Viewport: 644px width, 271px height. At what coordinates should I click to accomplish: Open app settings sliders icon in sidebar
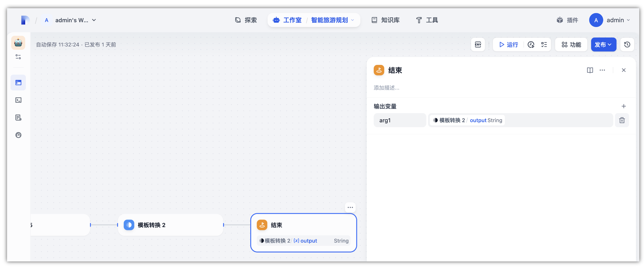pos(18,57)
